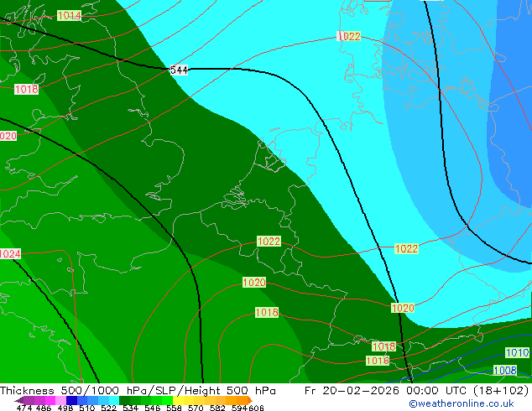Click the blue 1010 isobar label
The image size is (532, 411).
[517, 352]
